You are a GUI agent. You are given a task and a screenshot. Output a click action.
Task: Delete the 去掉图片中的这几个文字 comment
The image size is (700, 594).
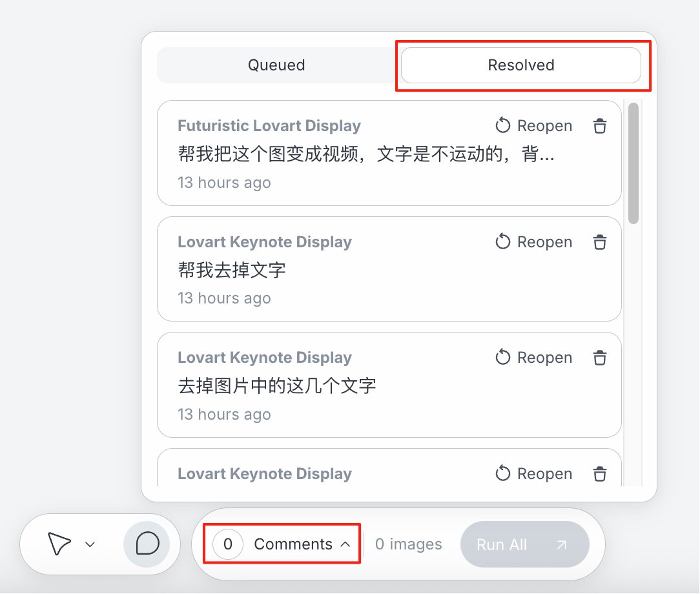pos(599,358)
